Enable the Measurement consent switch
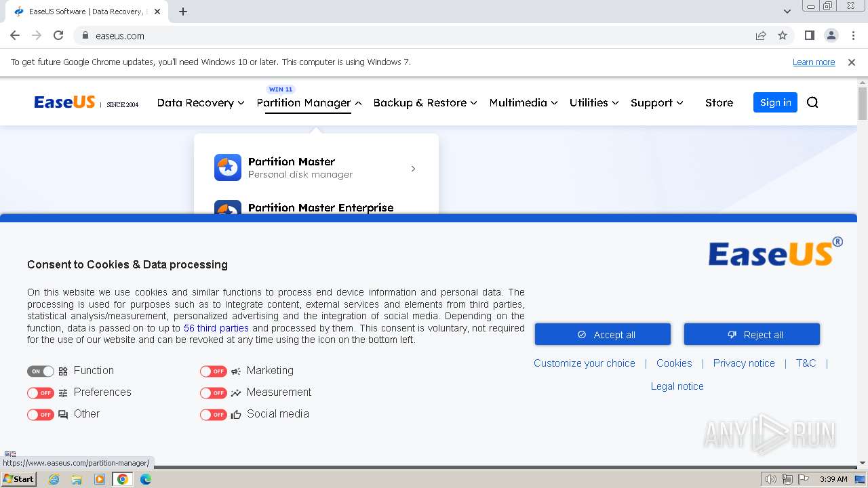The height and width of the screenshot is (488, 868). [214, 393]
